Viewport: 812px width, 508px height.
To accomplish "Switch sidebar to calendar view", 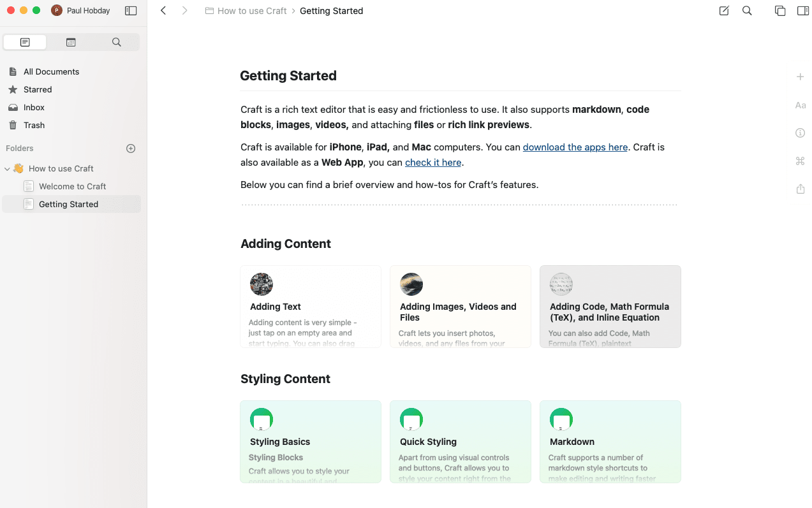I will click(x=70, y=41).
